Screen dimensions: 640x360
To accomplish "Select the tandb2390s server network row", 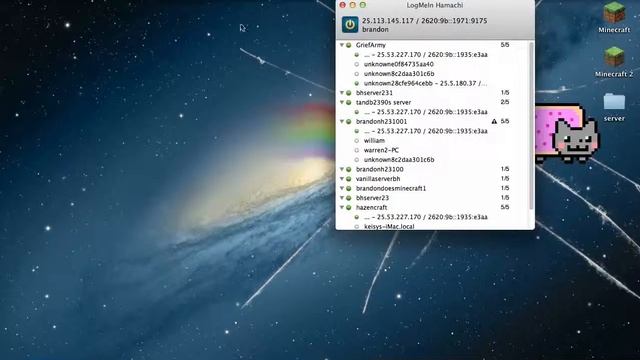I will pyautogui.click(x=433, y=102).
